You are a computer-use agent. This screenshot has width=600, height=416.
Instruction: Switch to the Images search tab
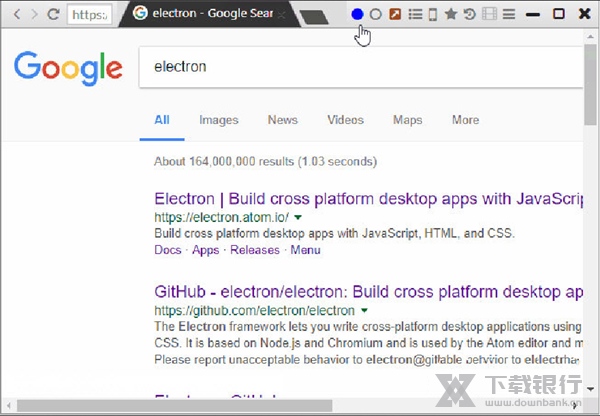point(218,120)
